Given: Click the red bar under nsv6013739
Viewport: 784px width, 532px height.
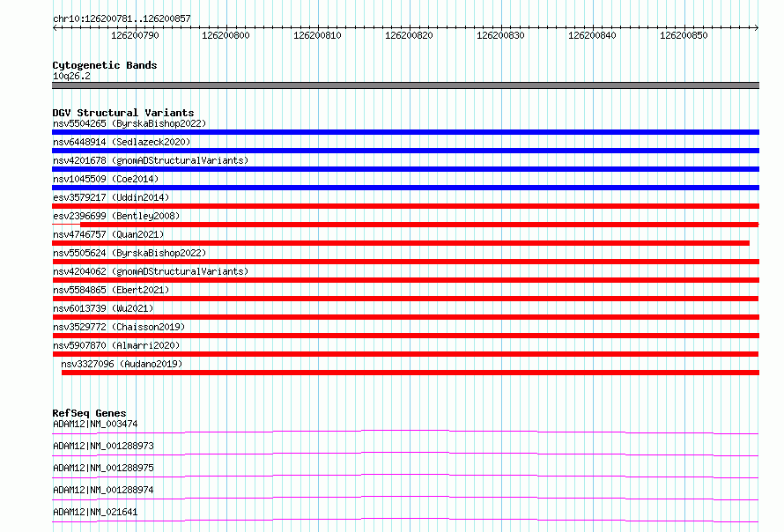Looking at the screenshot, I should point(405,317).
